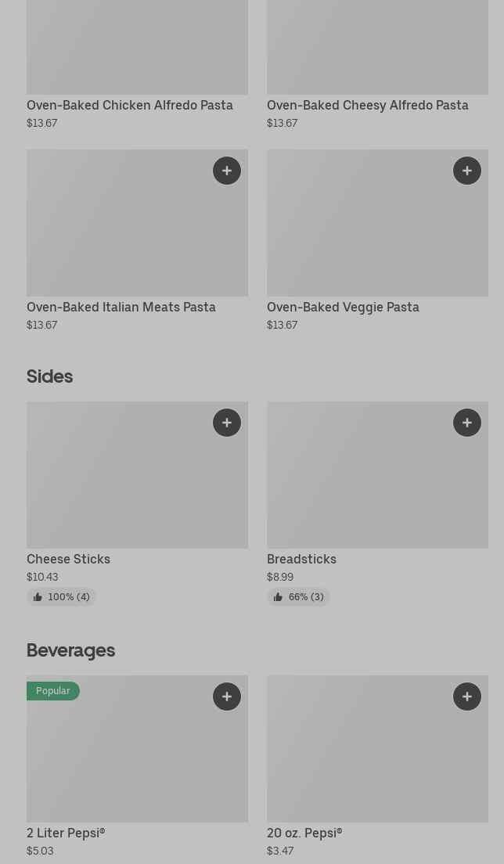Viewport: 504px width, 864px height.
Task: Open the Oven-Baked Italian Meats Pasta title
Action: click(x=121, y=307)
